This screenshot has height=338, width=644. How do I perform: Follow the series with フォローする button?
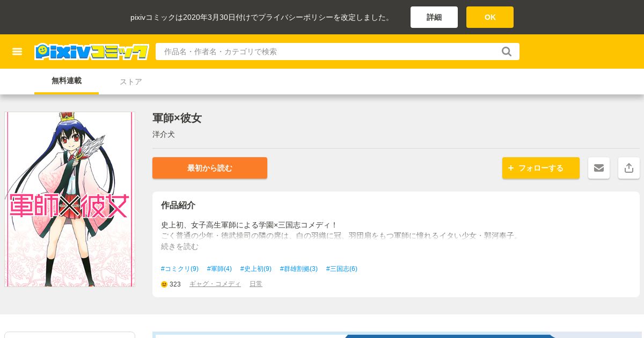[x=541, y=168]
